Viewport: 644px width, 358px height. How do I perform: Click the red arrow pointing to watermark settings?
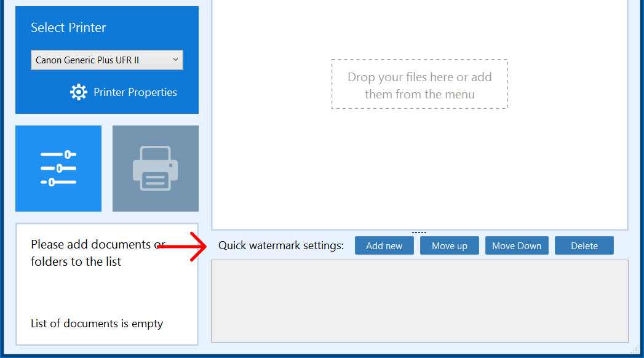coord(183,246)
